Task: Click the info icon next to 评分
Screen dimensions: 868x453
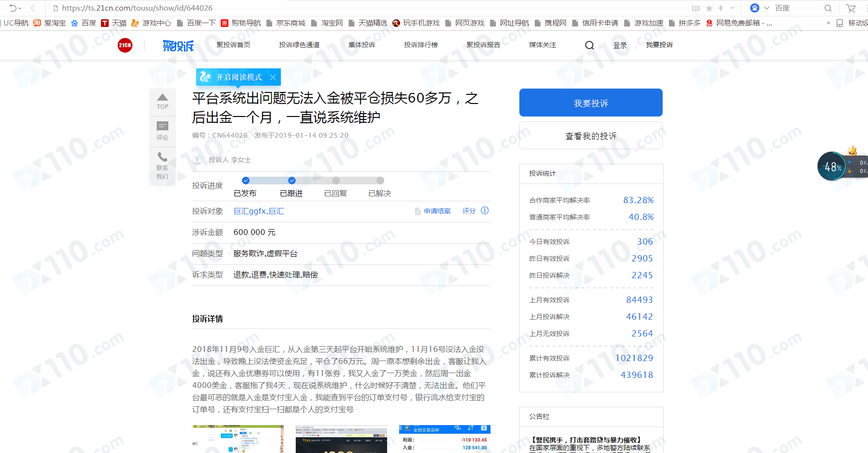Action: [x=485, y=210]
